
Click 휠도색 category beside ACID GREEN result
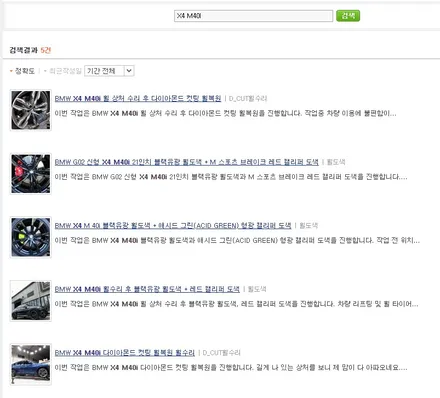coord(309,226)
